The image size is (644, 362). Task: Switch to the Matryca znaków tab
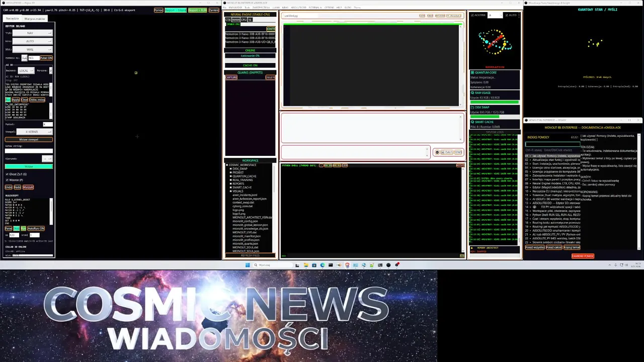pyautogui.click(x=35, y=19)
